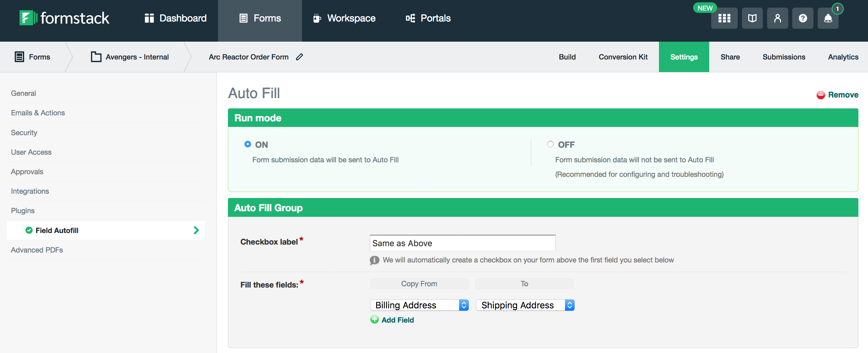Click the Remove link for Auto Fill
The height and width of the screenshot is (353, 868).
coord(843,95)
